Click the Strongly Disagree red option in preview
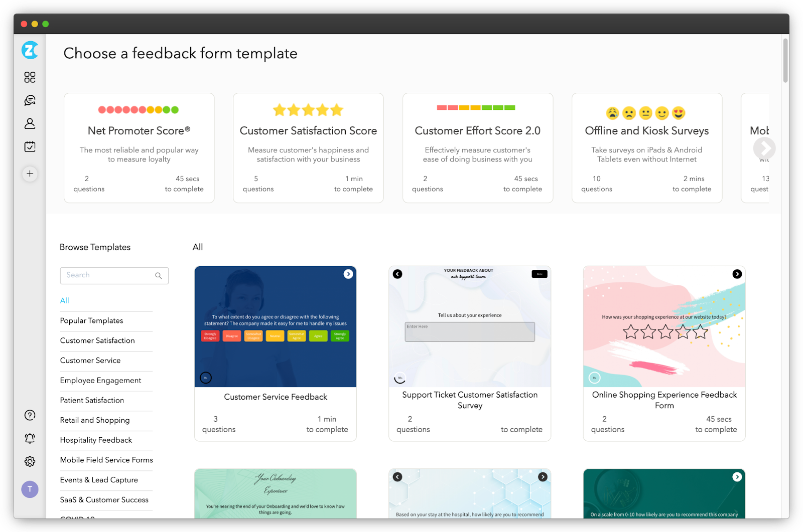The height and width of the screenshot is (532, 803). [x=210, y=336]
